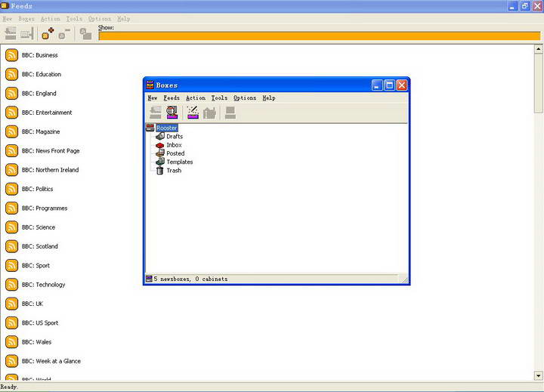Open the Tools menu in Boxes window

tap(220, 98)
